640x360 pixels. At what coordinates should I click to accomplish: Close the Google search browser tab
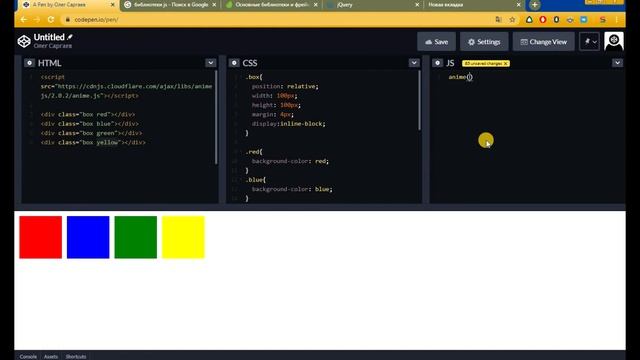[214, 5]
